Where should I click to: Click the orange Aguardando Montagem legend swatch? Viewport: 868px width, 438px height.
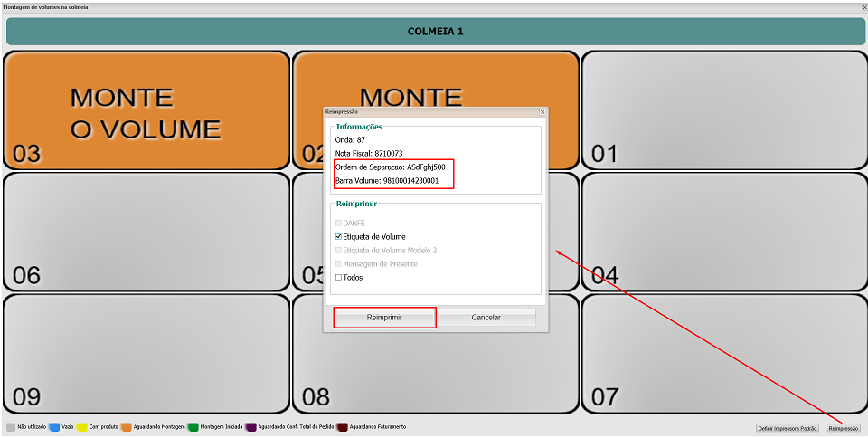point(127,427)
